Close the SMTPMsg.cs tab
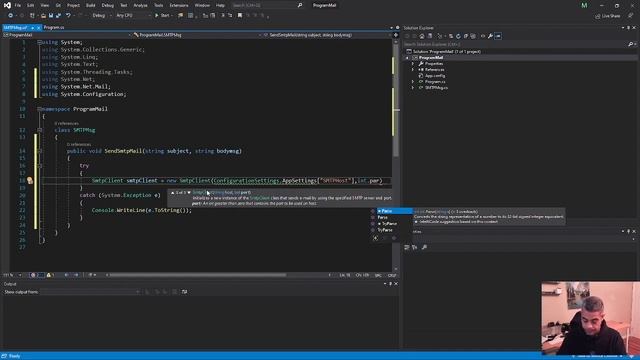 click(39, 27)
